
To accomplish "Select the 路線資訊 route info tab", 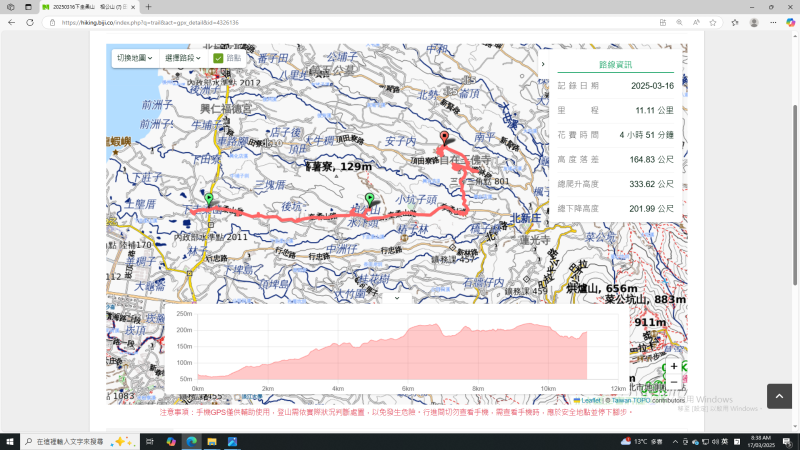I will [x=614, y=63].
